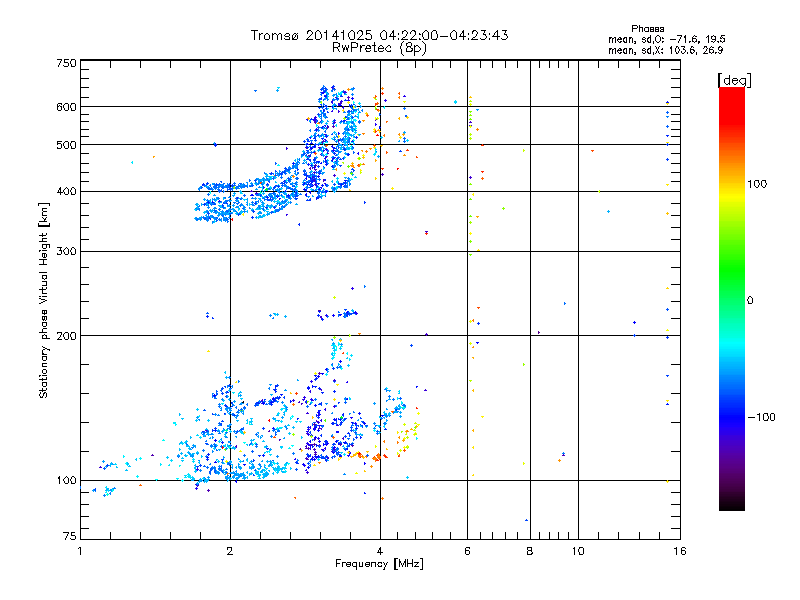The height and width of the screenshot is (600, 800).
Task: Click the "[deg]" unit label above colorbar
Action: 734,80
